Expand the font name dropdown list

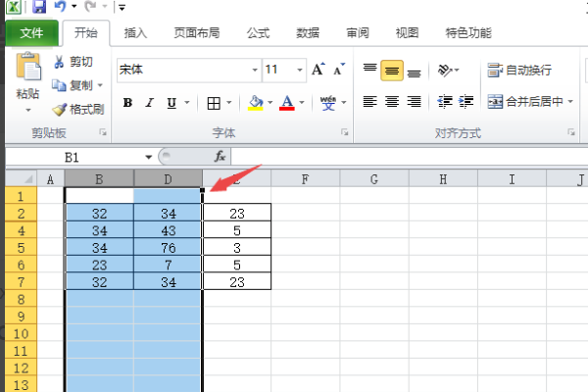255,71
